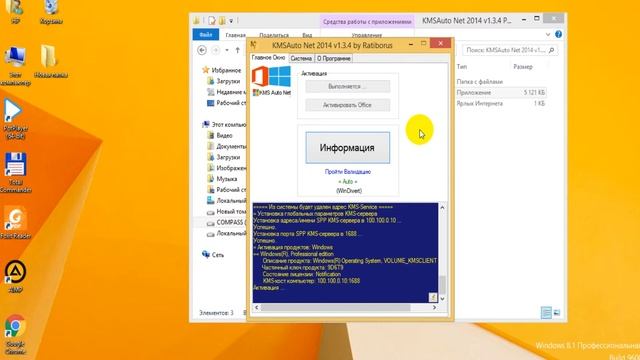Open recent locations dropdown next to Forward arrow

(227, 50)
